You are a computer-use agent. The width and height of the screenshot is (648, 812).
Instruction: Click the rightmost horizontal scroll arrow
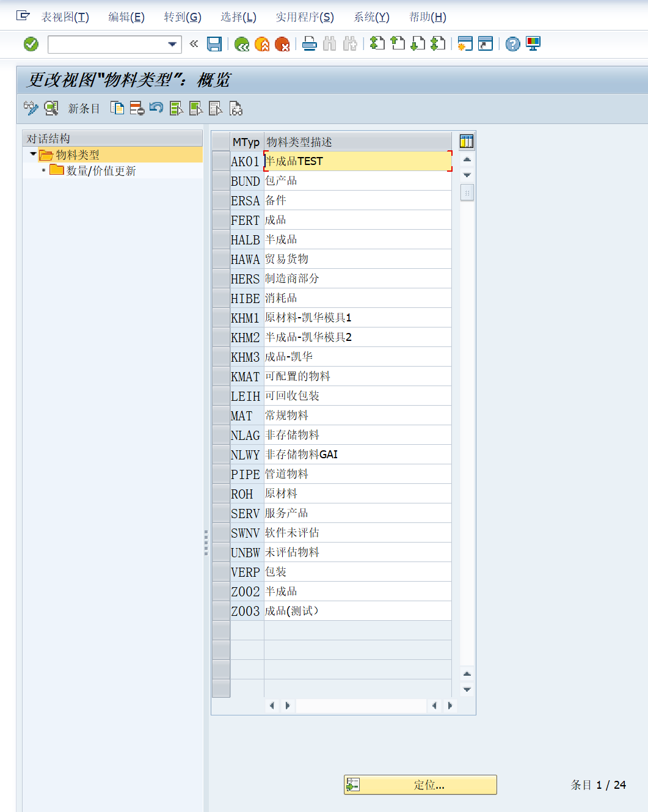(x=450, y=706)
